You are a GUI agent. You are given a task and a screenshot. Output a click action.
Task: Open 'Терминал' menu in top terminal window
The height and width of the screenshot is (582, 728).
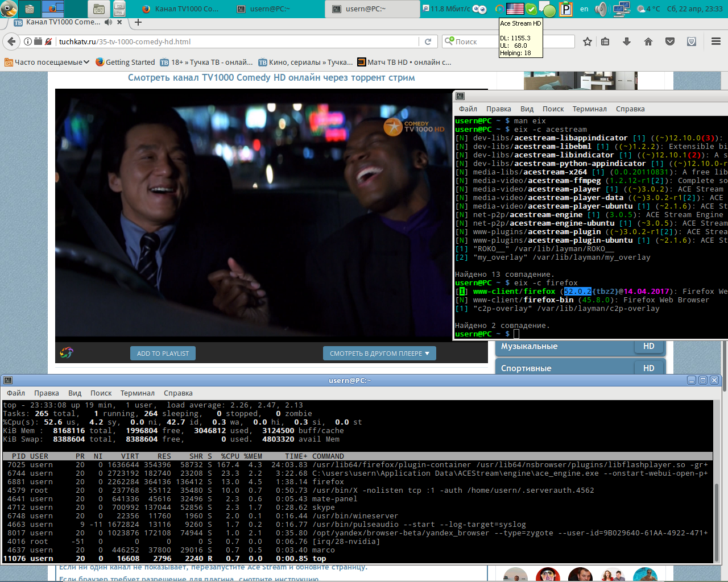tap(138, 393)
